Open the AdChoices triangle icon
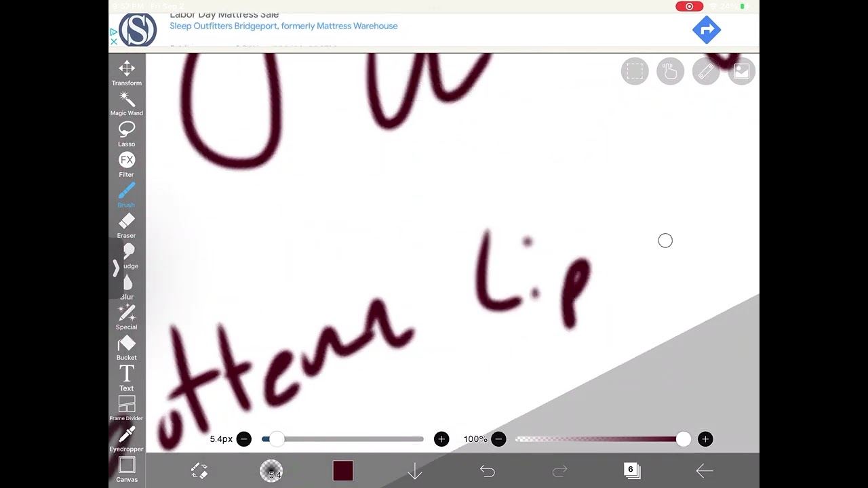 pyautogui.click(x=114, y=32)
